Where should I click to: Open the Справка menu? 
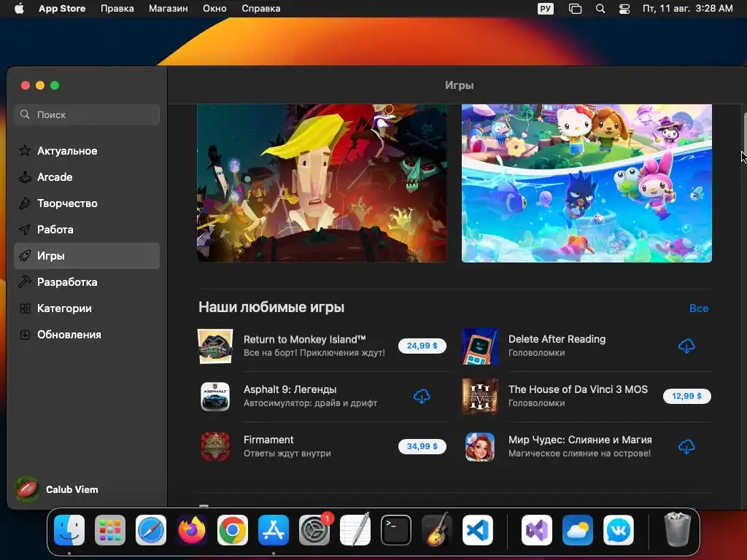260,9
